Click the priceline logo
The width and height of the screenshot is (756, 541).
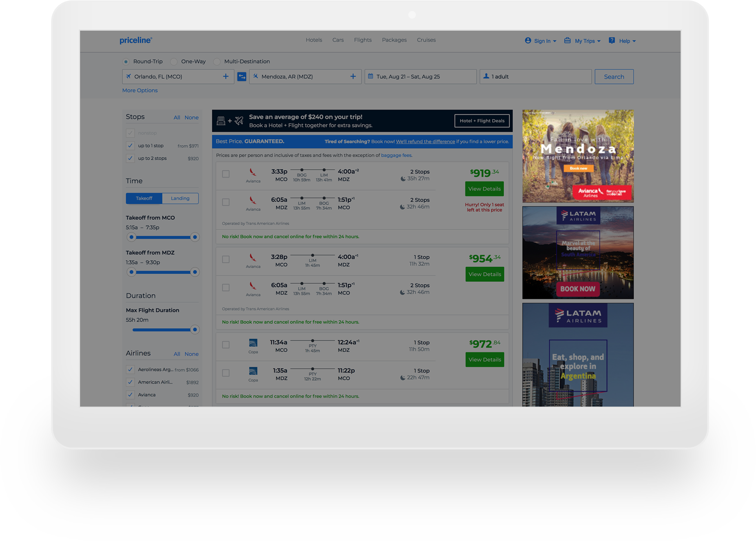[136, 40]
